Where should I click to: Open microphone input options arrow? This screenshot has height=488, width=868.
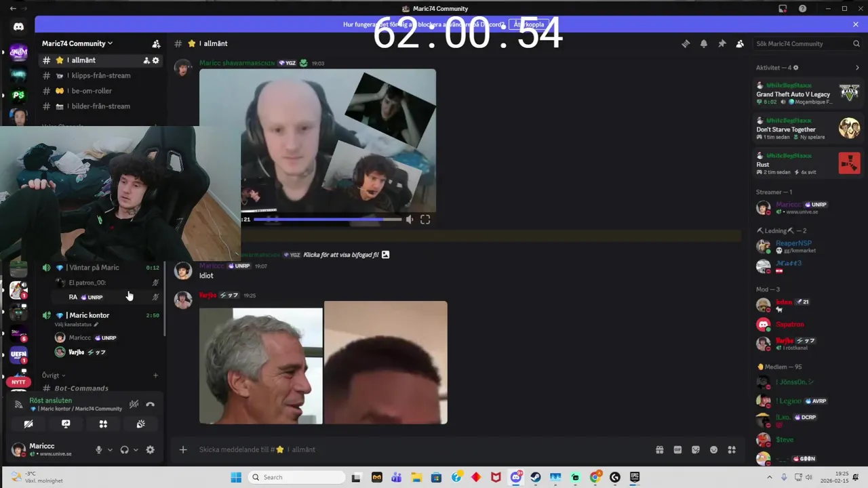click(x=110, y=449)
